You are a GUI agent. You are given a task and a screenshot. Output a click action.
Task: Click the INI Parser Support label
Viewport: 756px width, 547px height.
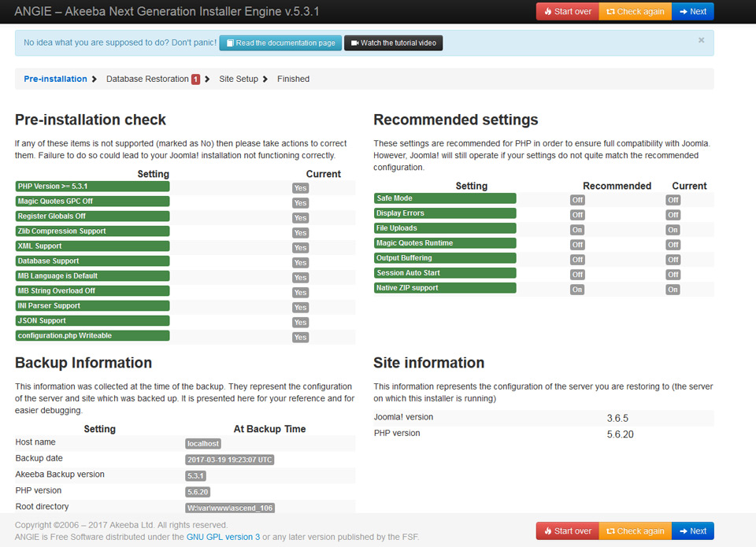pyautogui.click(x=93, y=306)
